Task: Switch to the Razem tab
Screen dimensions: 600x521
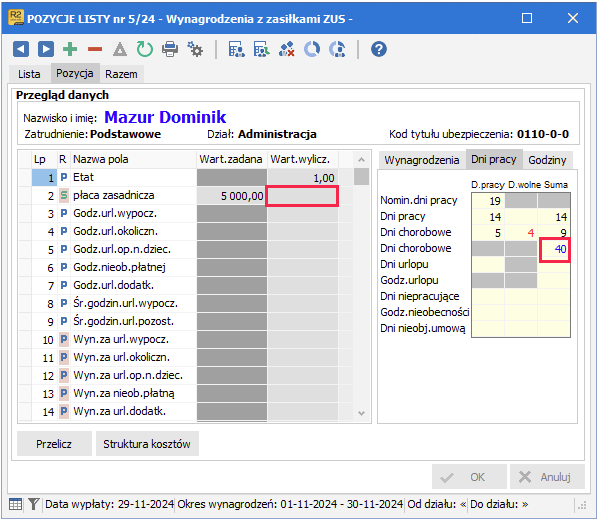Action: click(121, 74)
